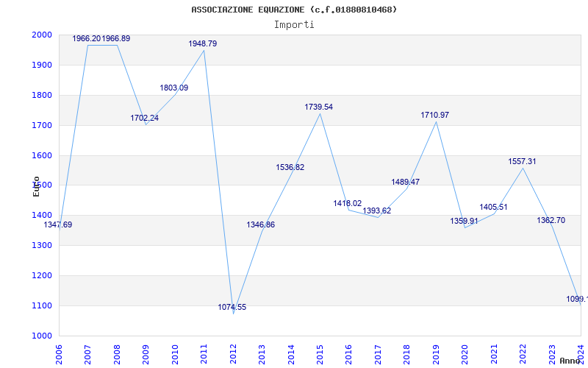The image size is (588, 368).
Task: Click the 1362.70 data label
Action: click(551, 220)
